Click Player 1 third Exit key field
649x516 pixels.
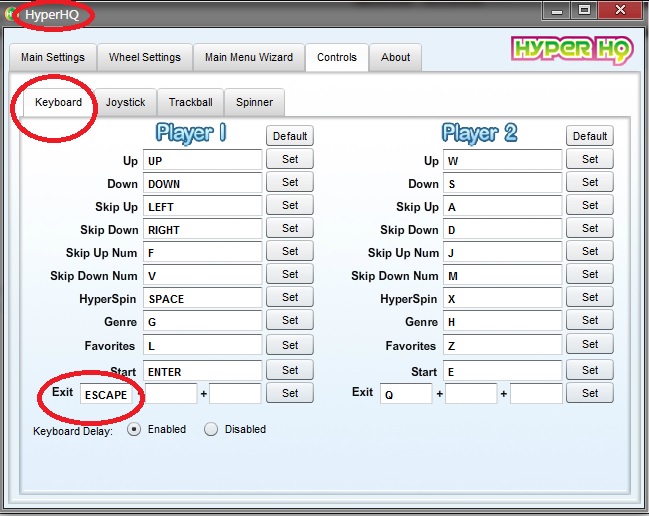(235, 394)
